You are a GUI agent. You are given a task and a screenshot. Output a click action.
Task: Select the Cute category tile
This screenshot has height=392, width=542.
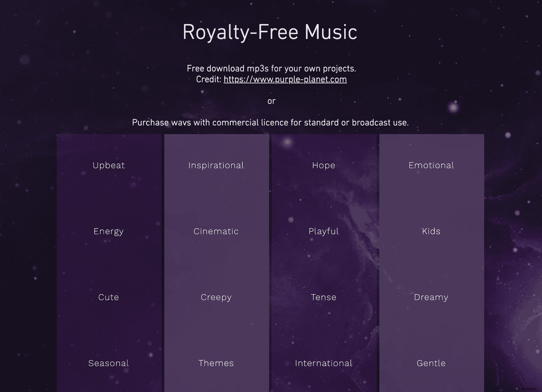click(x=108, y=297)
